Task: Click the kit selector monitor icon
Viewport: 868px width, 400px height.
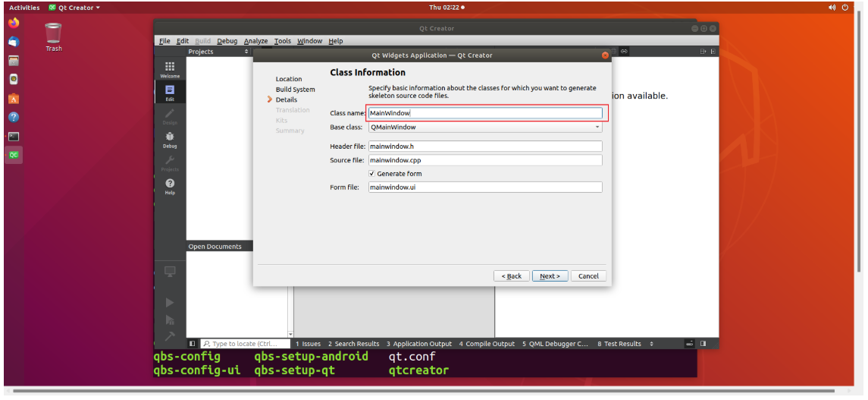Action: point(170,272)
